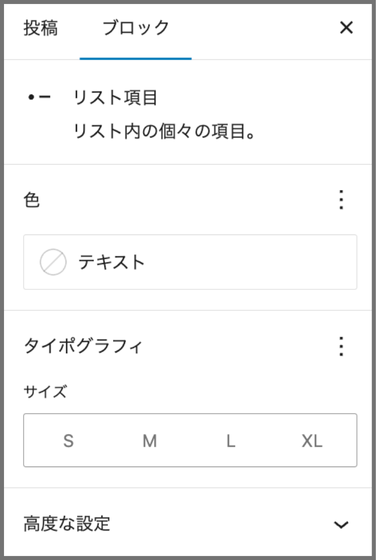This screenshot has width=376, height=560.
Task: Click the リスト項目 block title
Action: [x=115, y=98]
